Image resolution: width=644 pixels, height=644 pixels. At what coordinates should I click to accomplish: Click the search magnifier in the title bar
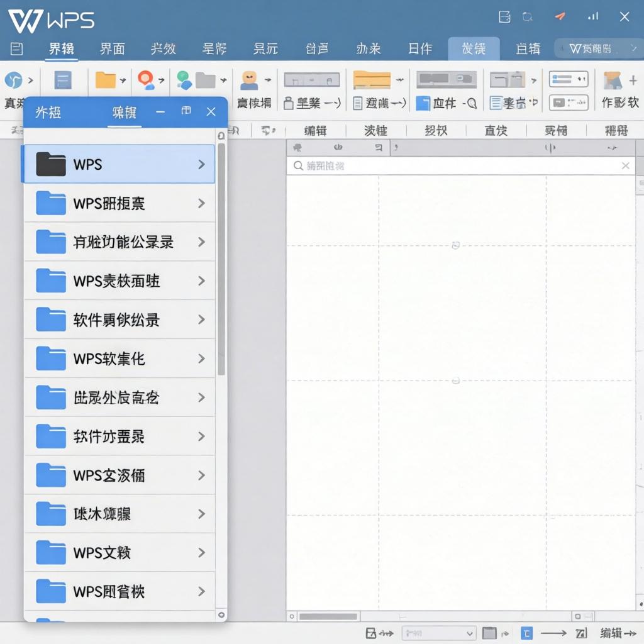point(528,17)
